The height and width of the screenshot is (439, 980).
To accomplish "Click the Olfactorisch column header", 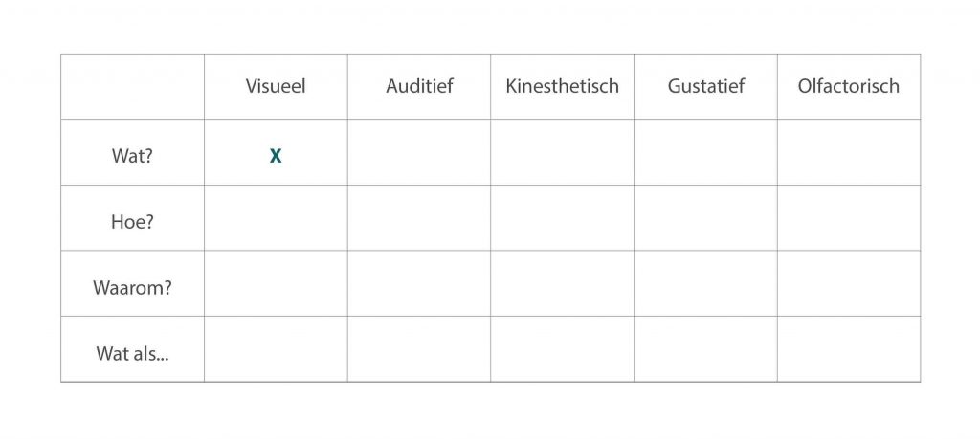I will click(848, 86).
